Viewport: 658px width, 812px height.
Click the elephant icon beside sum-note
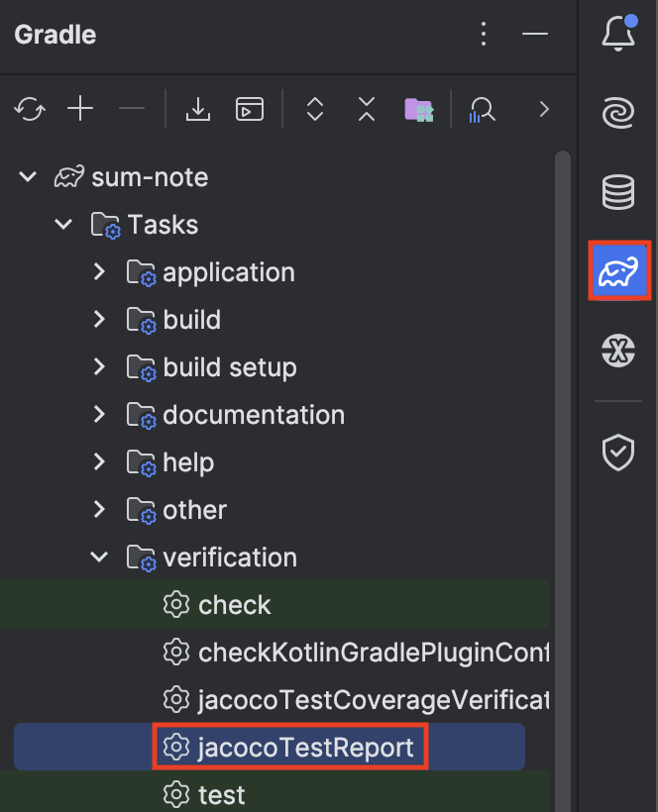coord(69,177)
